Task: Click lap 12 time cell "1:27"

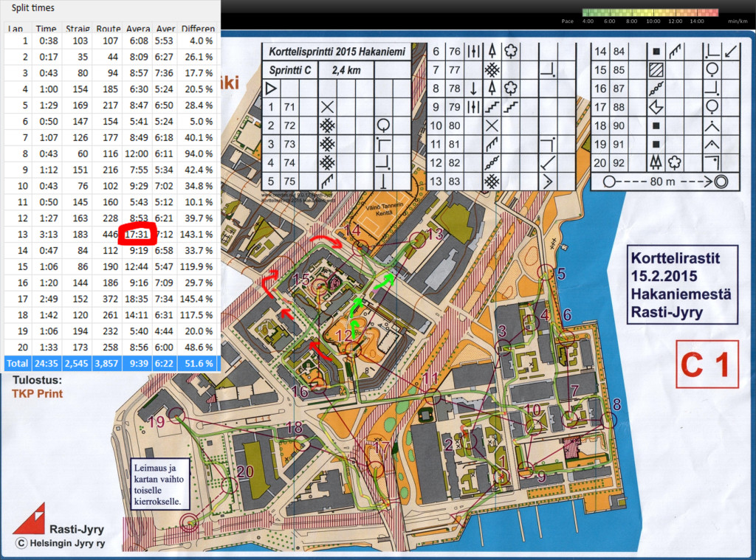Action: (49, 218)
